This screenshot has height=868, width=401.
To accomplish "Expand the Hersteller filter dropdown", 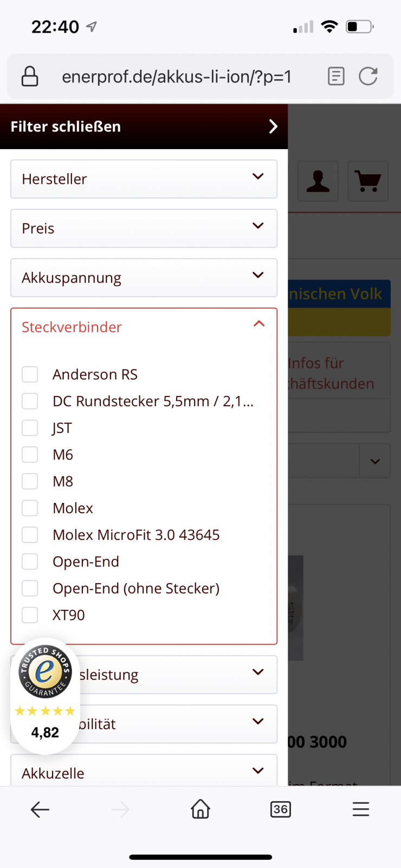I will 144,179.
